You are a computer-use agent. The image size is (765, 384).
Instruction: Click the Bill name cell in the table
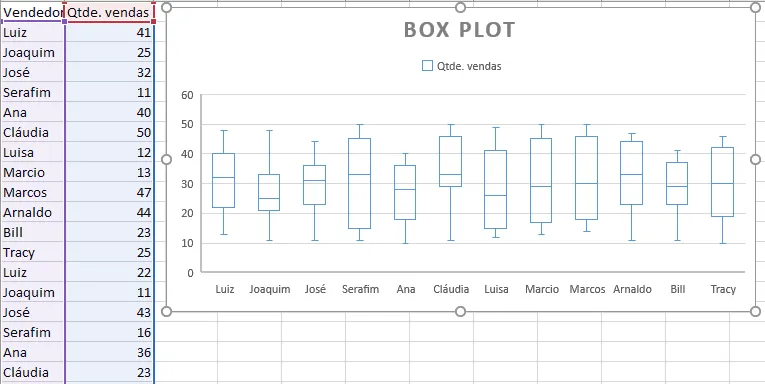pos(33,232)
